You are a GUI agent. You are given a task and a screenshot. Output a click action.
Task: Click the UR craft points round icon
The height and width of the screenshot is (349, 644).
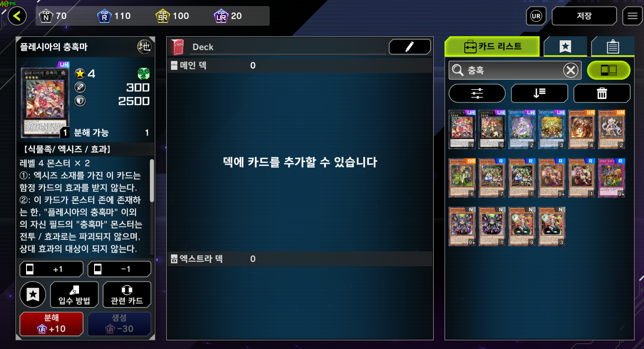point(536,16)
